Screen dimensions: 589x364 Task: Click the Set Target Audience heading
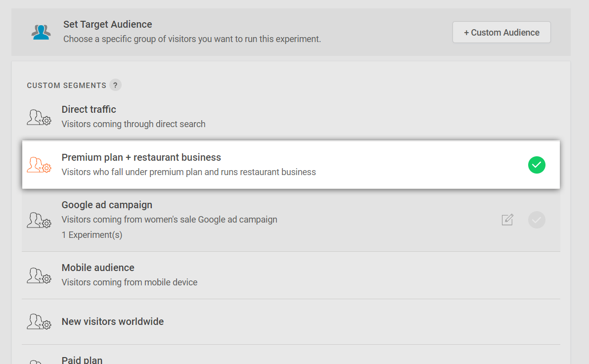(x=108, y=24)
